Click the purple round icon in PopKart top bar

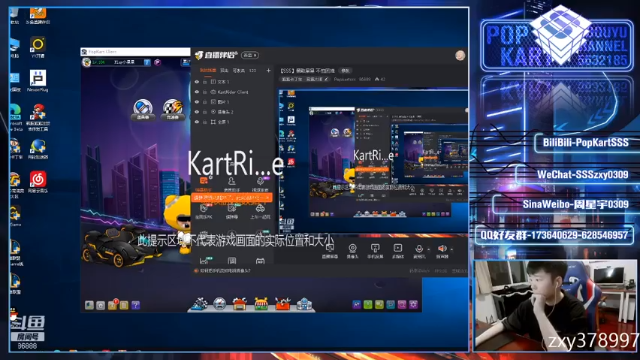[158, 62]
